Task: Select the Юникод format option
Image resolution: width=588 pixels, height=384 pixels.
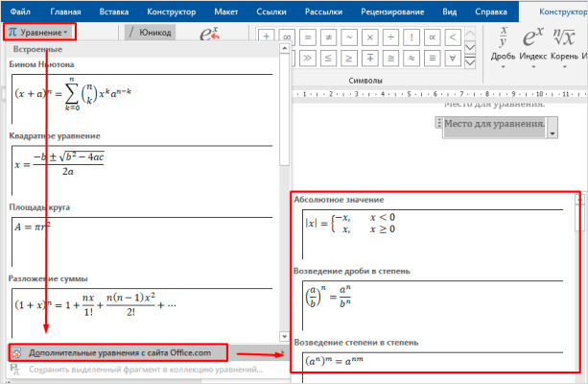Action: coord(151,33)
